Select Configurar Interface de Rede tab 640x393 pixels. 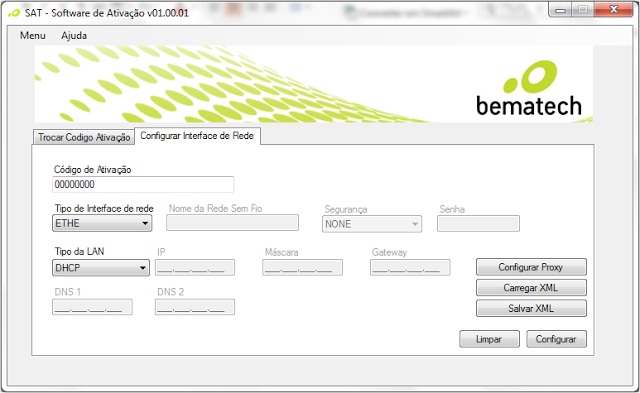coord(197,136)
